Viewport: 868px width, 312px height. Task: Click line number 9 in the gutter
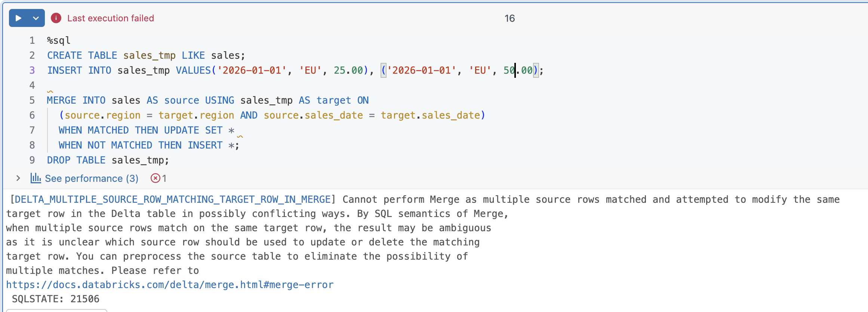click(32, 160)
